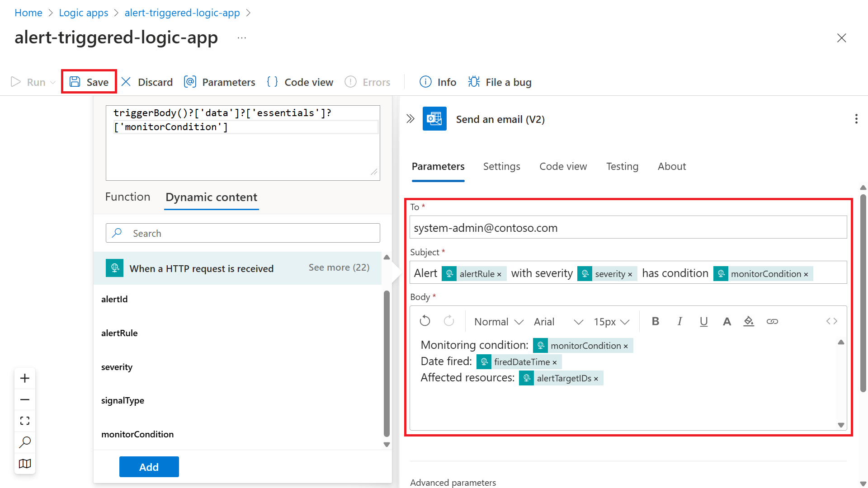
Task: Switch to the Settings tab
Action: [x=501, y=166]
